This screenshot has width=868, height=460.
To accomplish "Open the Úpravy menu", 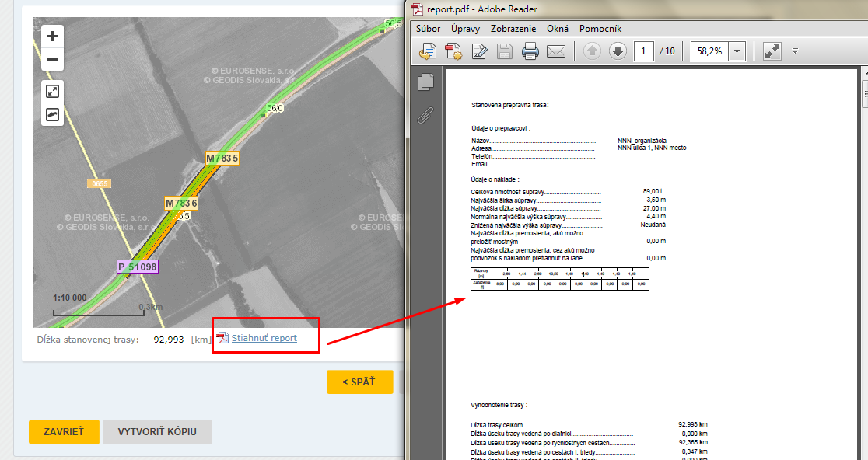I will (x=465, y=29).
